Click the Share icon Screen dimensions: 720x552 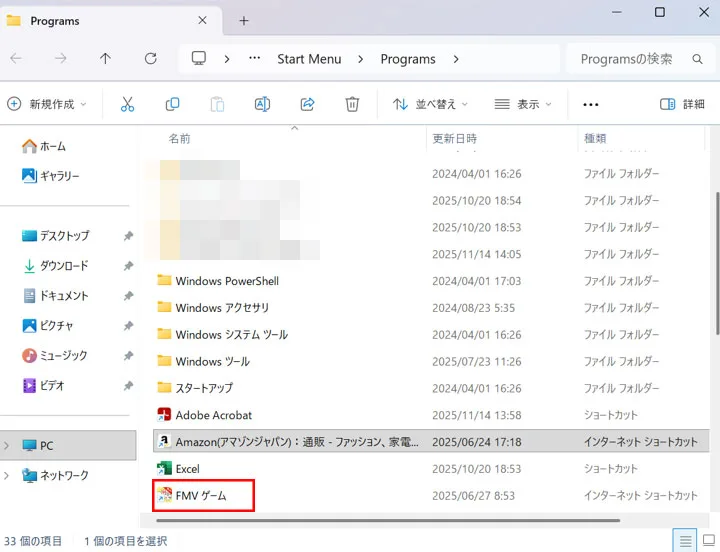[x=307, y=104]
